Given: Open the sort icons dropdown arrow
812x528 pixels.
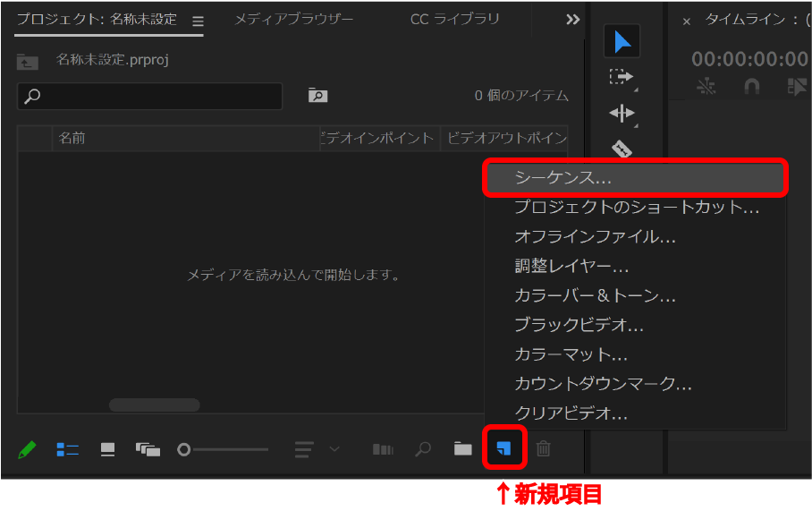Looking at the screenshot, I should (x=334, y=449).
